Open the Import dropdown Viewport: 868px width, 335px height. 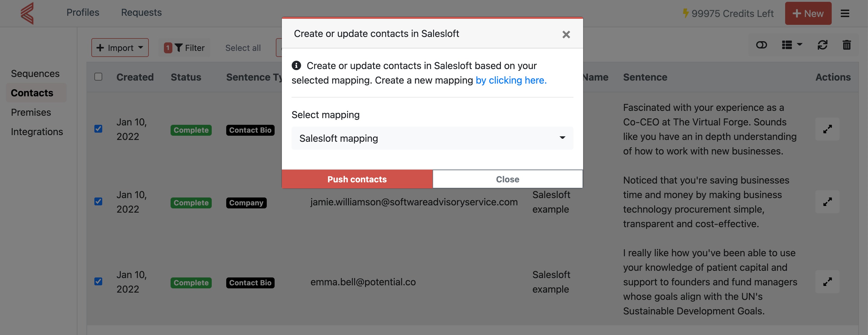120,48
